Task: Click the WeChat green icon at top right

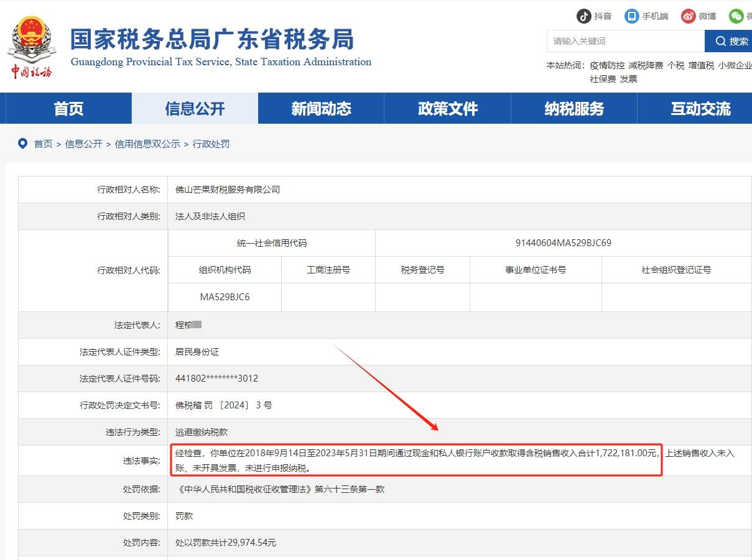Action: [x=738, y=16]
